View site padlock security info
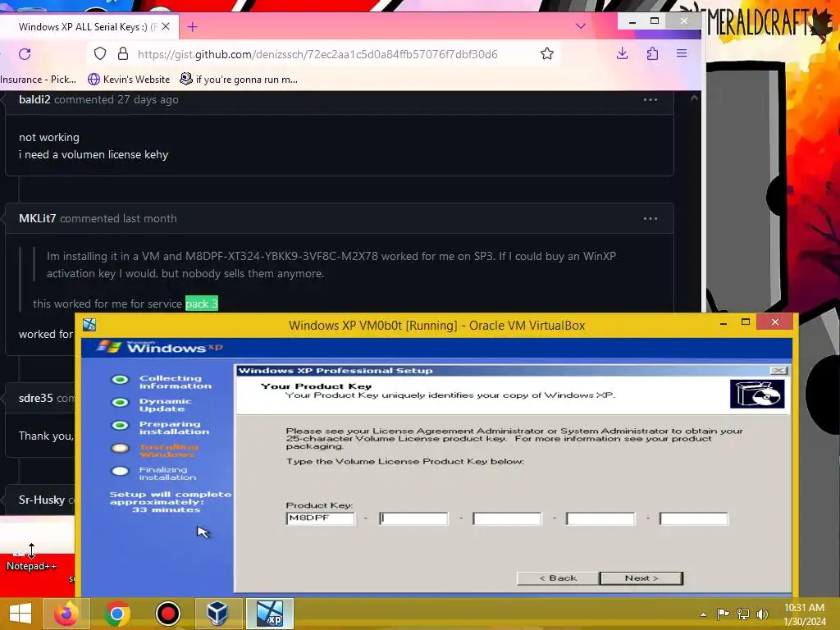The width and height of the screenshot is (840, 630). point(123,53)
